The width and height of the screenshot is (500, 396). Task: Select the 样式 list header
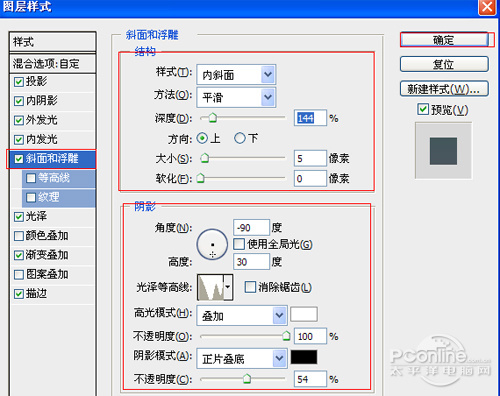[x=53, y=42]
